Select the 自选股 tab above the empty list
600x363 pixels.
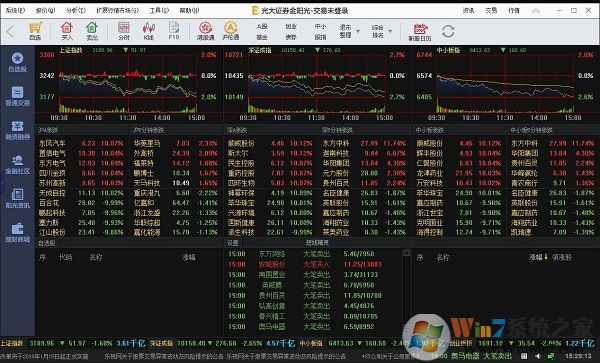pos(46,243)
